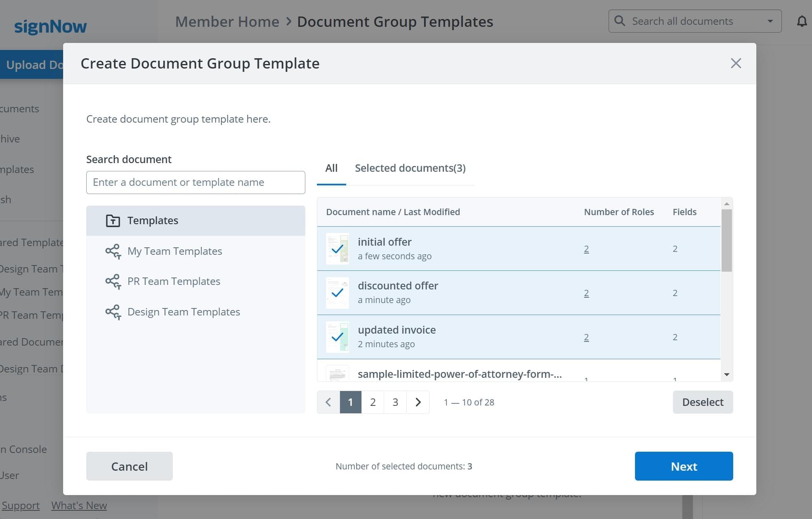The width and height of the screenshot is (812, 519).
Task: Click the previous page chevron
Action: 328,402
